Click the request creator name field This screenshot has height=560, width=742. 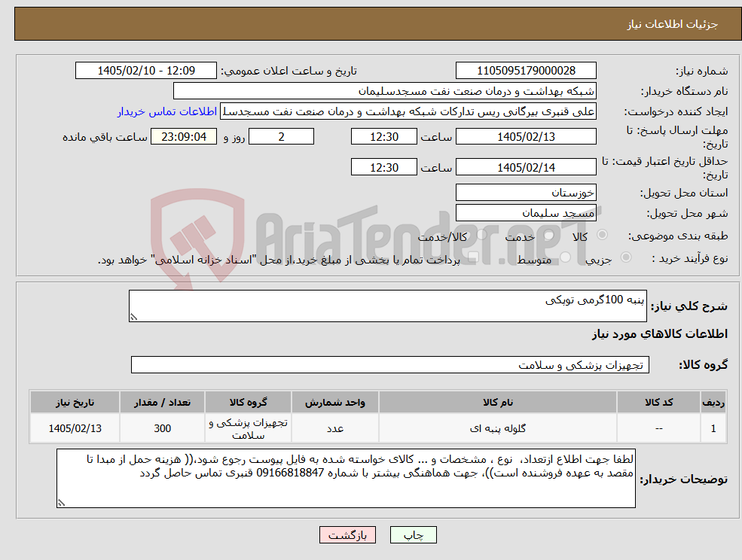[408, 111]
